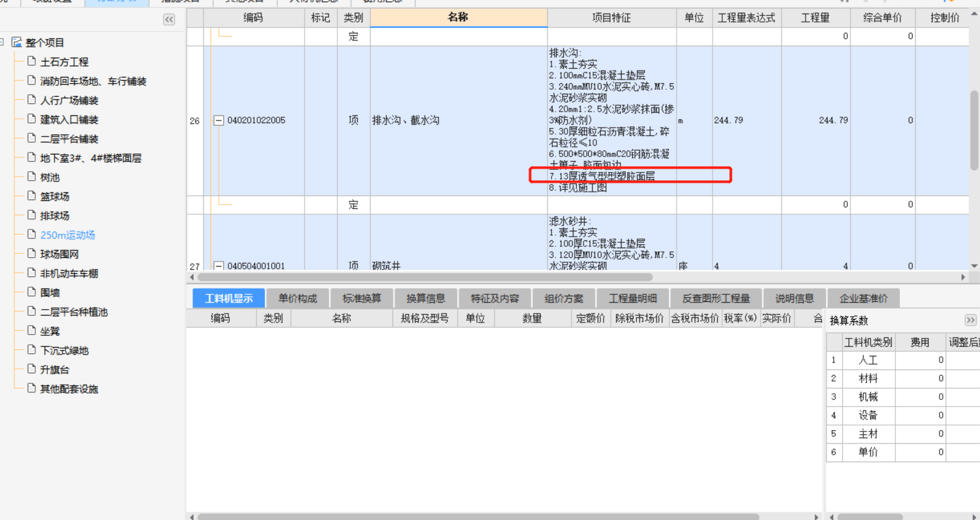
Task: Open 地下室3#、4#楼梯面层 node
Action: tap(90, 158)
